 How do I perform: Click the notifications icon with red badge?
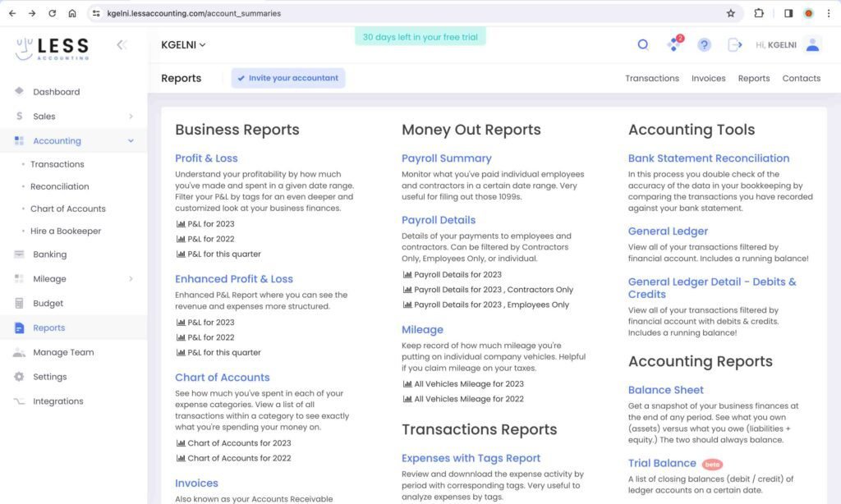673,44
